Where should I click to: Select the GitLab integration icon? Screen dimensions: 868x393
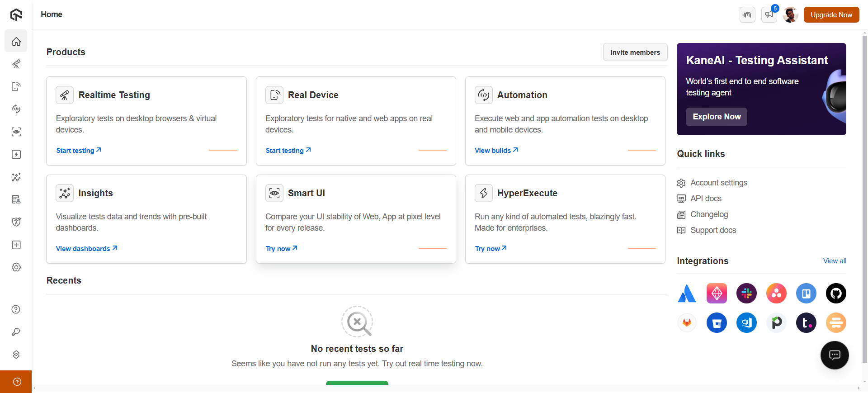click(x=687, y=323)
